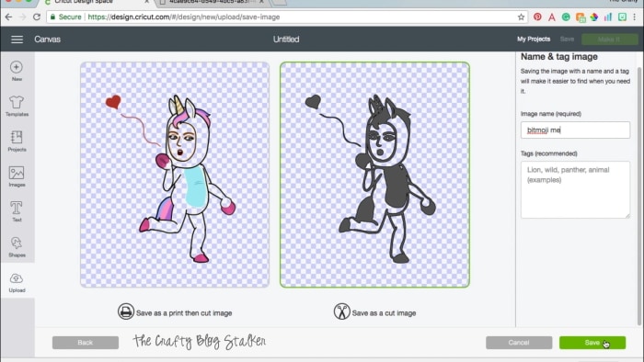
Task: Click the Image name text field
Action: pyautogui.click(x=575, y=130)
